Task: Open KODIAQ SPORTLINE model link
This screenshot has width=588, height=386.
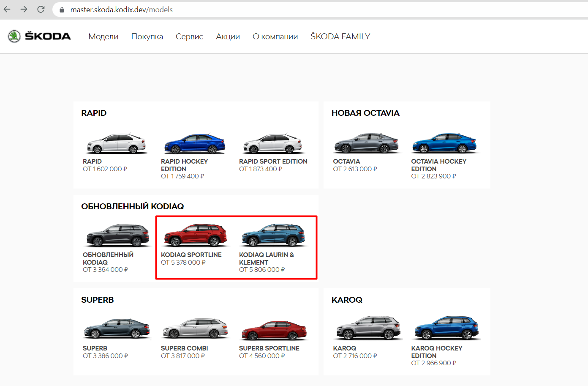Action: (x=191, y=255)
